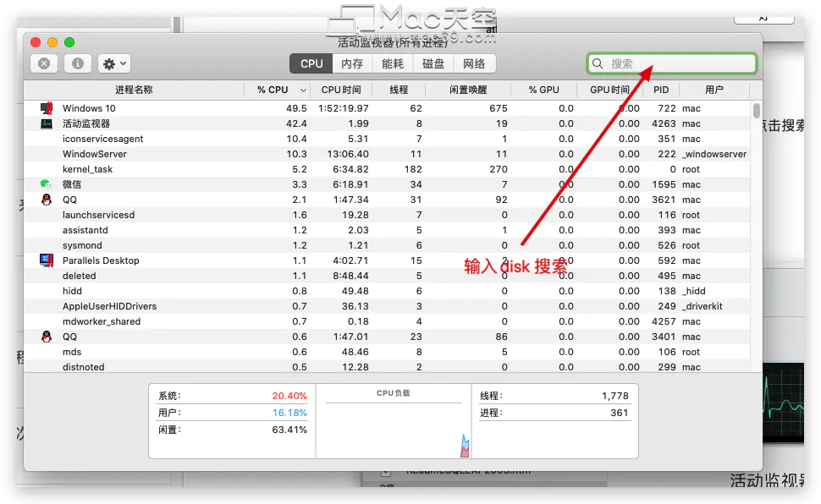Select the 能耗 tab

[393, 64]
